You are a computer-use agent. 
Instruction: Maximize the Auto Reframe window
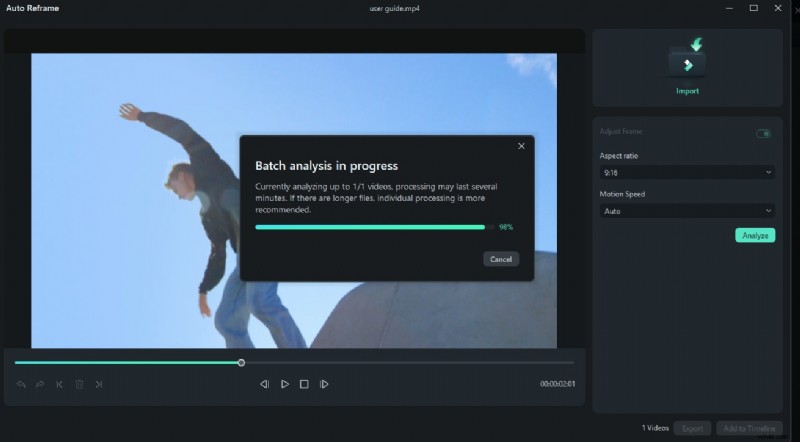coord(754,8)
